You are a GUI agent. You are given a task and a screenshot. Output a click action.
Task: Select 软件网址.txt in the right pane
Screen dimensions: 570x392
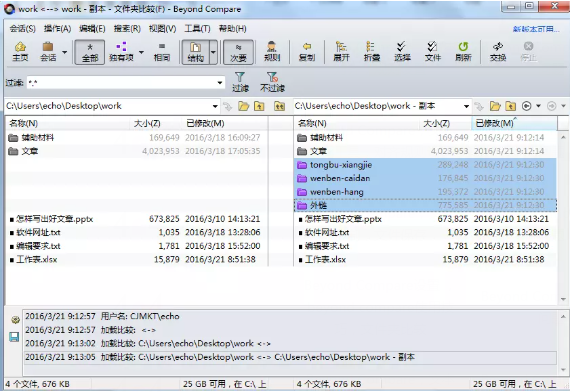click(x=425, y=232)
